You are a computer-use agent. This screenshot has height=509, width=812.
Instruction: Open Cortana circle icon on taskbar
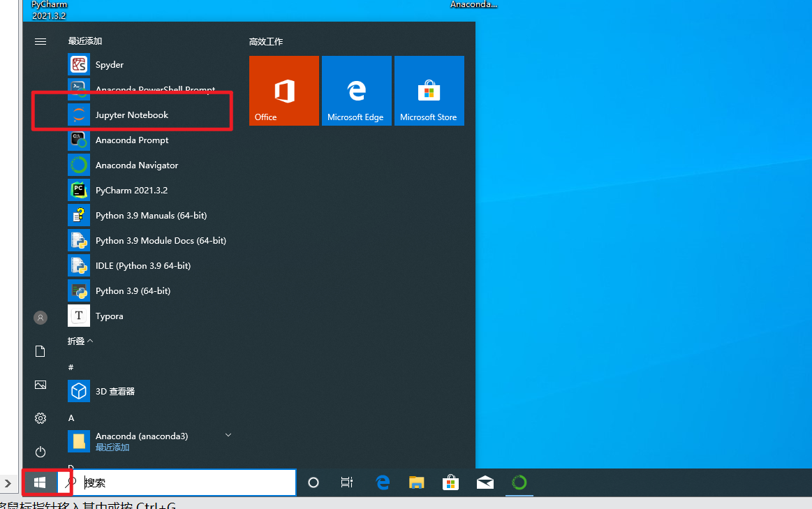(x=313, y=482)
